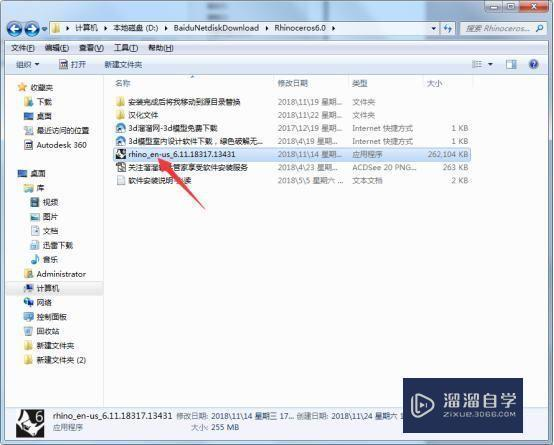Open the 帮助(H) menu
This screenshot has width=554, height=445.
click(161, 48)
